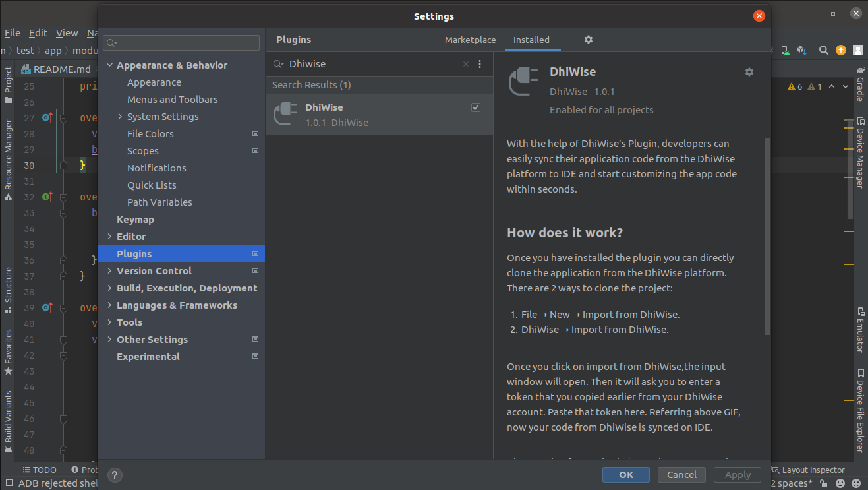Open the TODO tool window button

(40, 470)
